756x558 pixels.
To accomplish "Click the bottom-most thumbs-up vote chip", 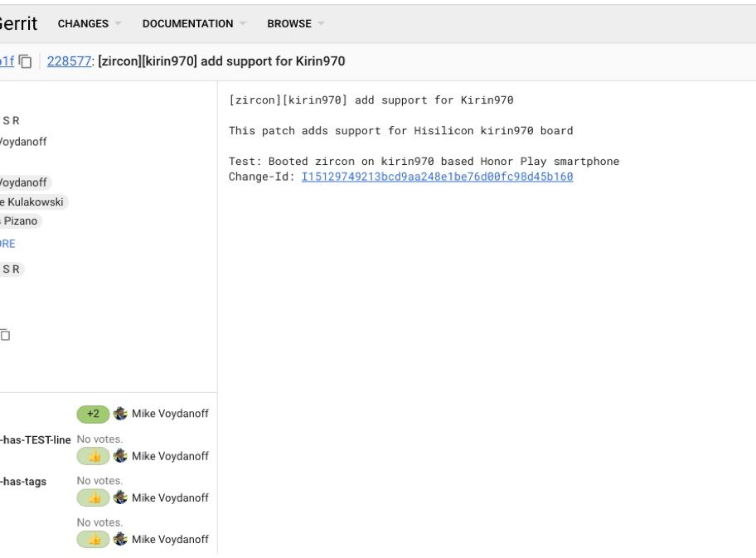I will tap(93, 539).
